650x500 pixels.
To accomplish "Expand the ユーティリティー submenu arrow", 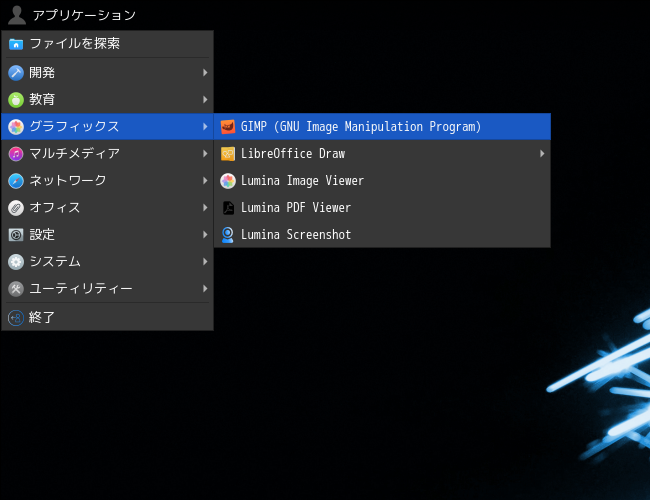I will click(x=205, y=289).
